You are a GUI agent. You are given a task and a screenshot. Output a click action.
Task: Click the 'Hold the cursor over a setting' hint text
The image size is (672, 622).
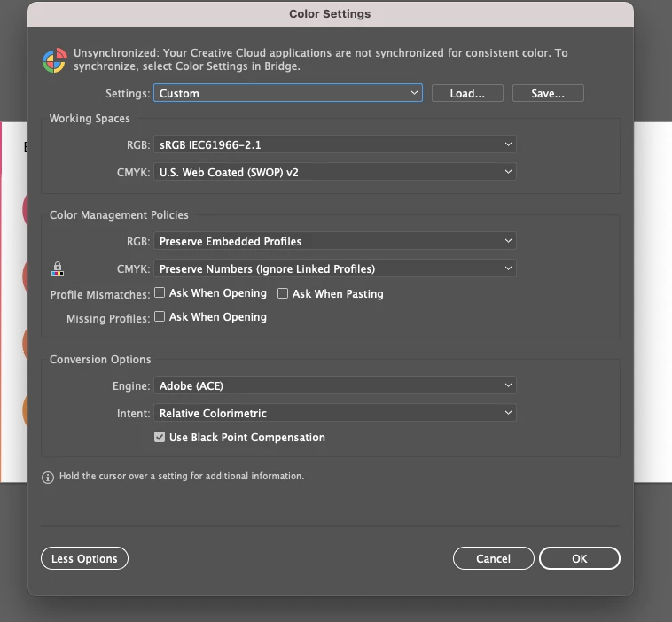pyautogui.click(x=182, y=476)
